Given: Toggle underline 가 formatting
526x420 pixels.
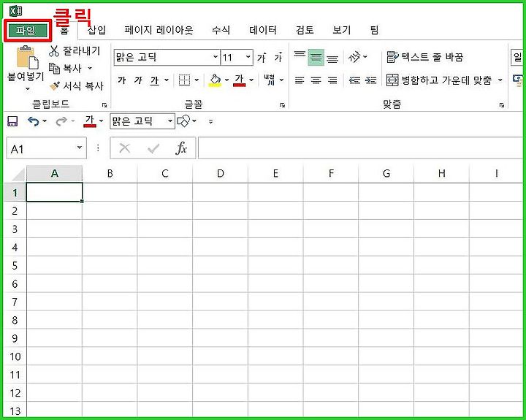Looking at the screenshot, I should click(x=154, y=80).
